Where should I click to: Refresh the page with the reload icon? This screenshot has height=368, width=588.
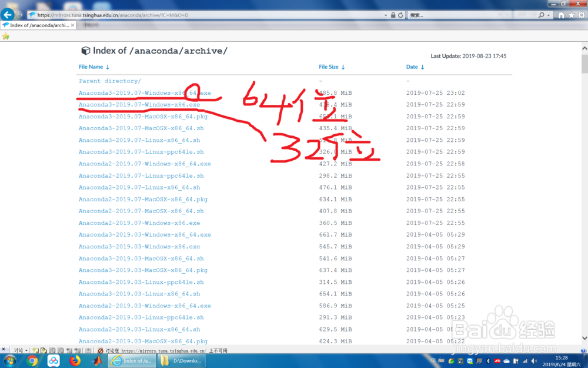pyautogui.click(x=400, y=15)
